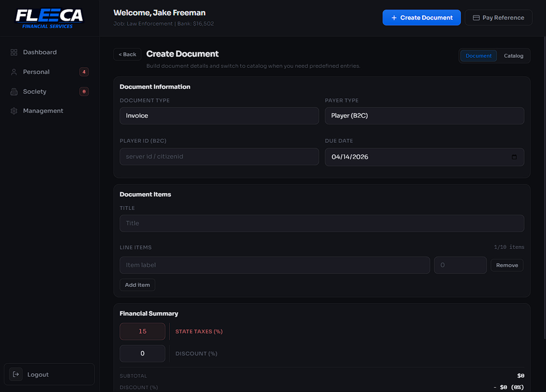Open the Payer Type dropdown Player (B2C)
Screen dimensions: 546x392
point(424,116)
